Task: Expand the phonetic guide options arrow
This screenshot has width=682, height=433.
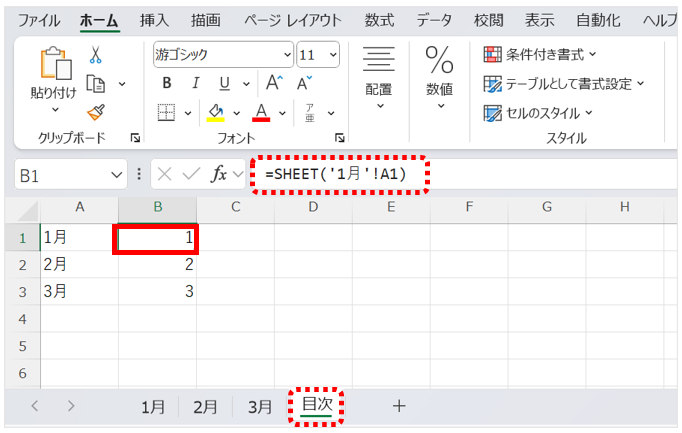Action: 331,113
